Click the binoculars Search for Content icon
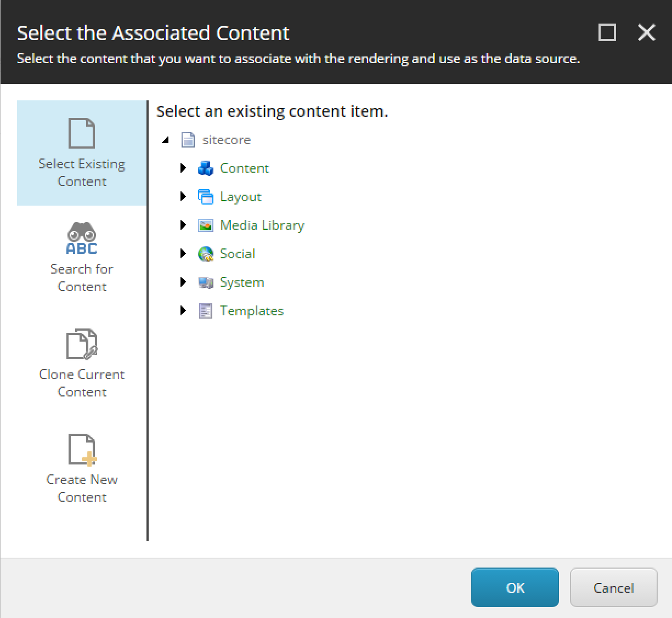 click(x=82, y=239)
